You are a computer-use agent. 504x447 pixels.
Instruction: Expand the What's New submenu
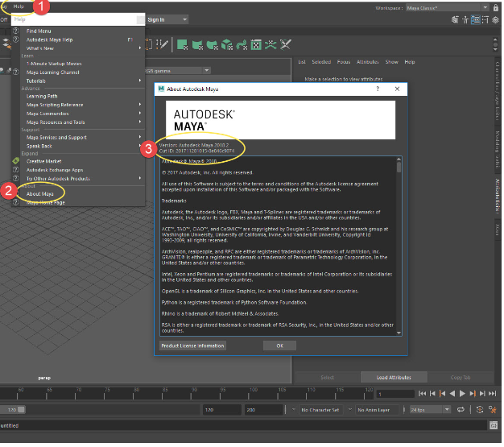pos(140,48)
